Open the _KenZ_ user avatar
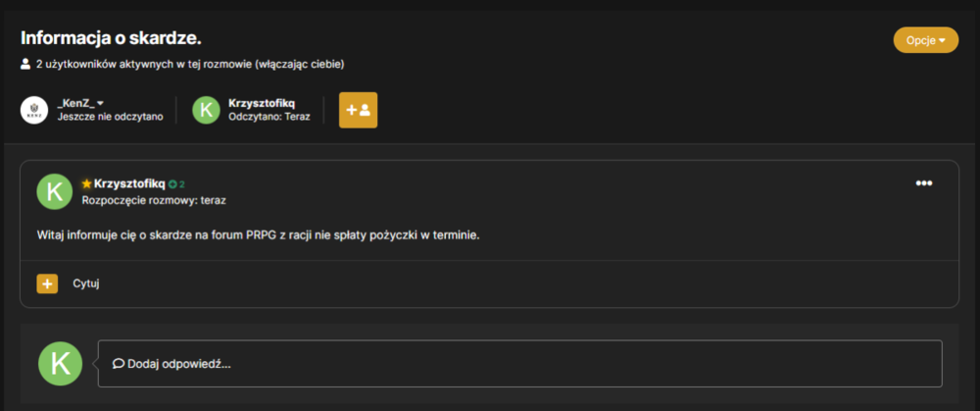The height and width of the screenshot is (411, 980). (34, 110)
